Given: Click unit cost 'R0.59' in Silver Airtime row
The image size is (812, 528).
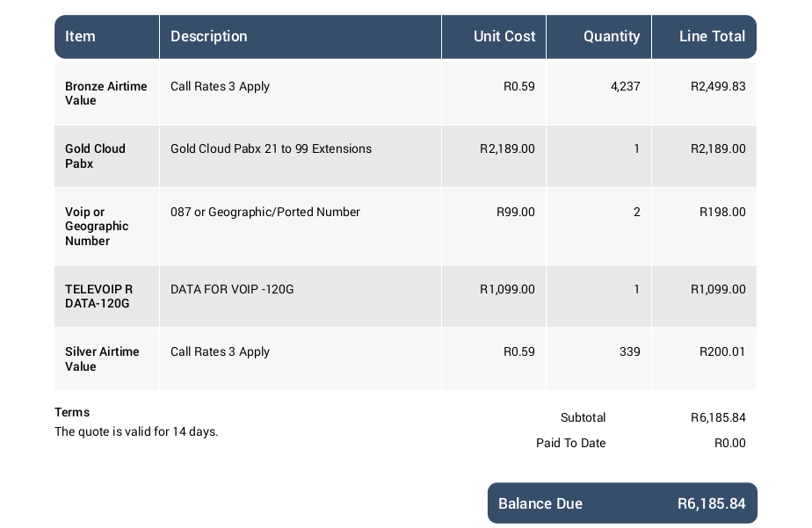Looking at the screenshot, I should 518,352.
